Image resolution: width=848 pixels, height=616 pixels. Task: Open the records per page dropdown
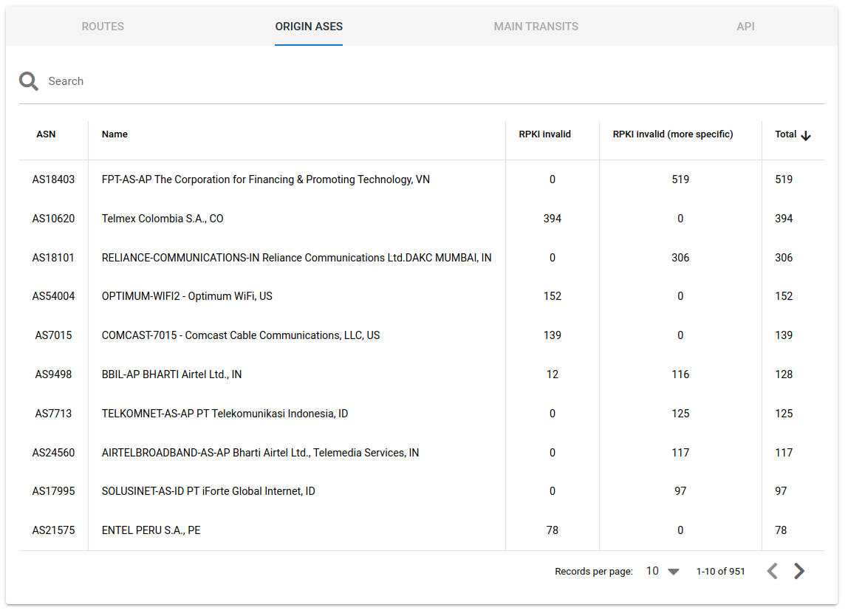(x=663, y=571)
